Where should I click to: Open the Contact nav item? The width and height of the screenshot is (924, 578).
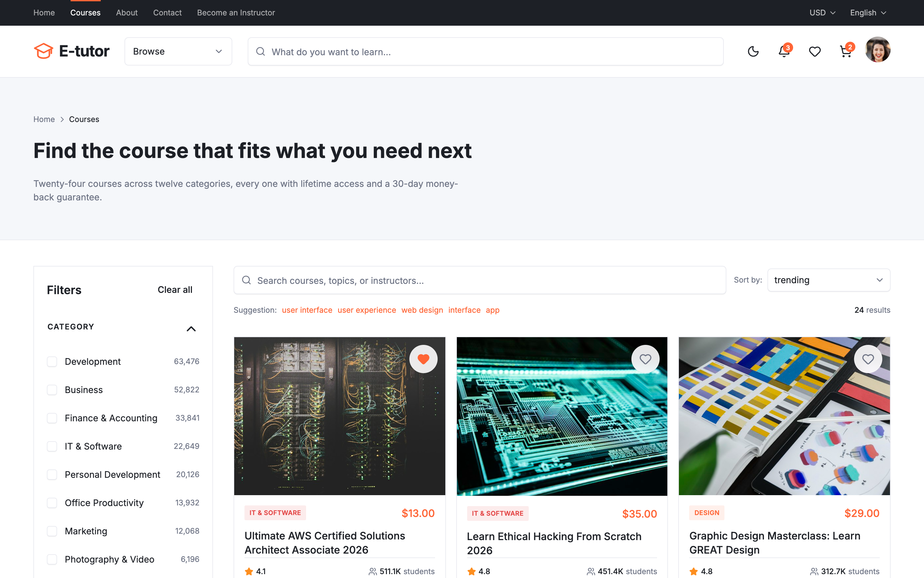(x=167, y=13)
